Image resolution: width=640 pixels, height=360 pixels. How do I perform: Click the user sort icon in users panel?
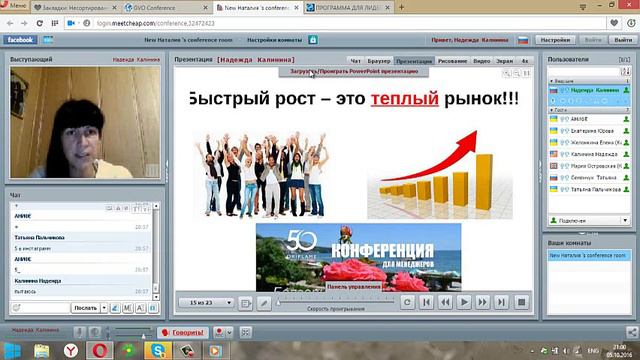point(626,71)
